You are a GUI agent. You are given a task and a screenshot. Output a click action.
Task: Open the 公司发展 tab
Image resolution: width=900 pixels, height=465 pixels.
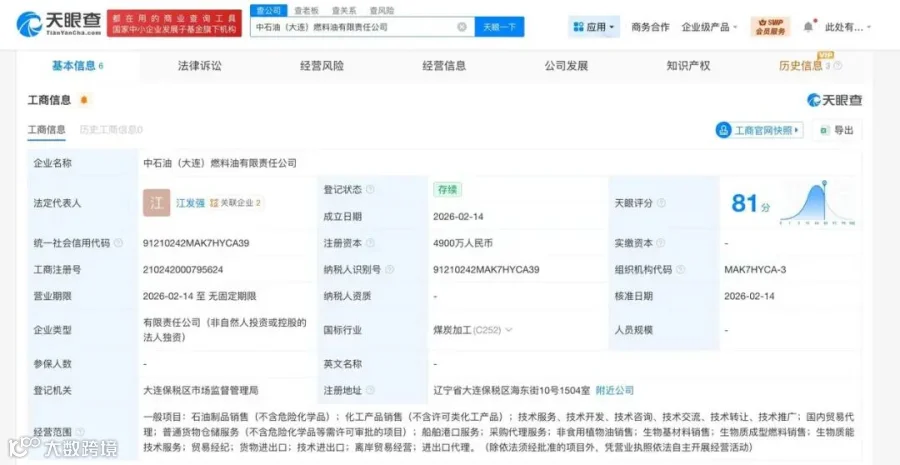pos(567,66)
